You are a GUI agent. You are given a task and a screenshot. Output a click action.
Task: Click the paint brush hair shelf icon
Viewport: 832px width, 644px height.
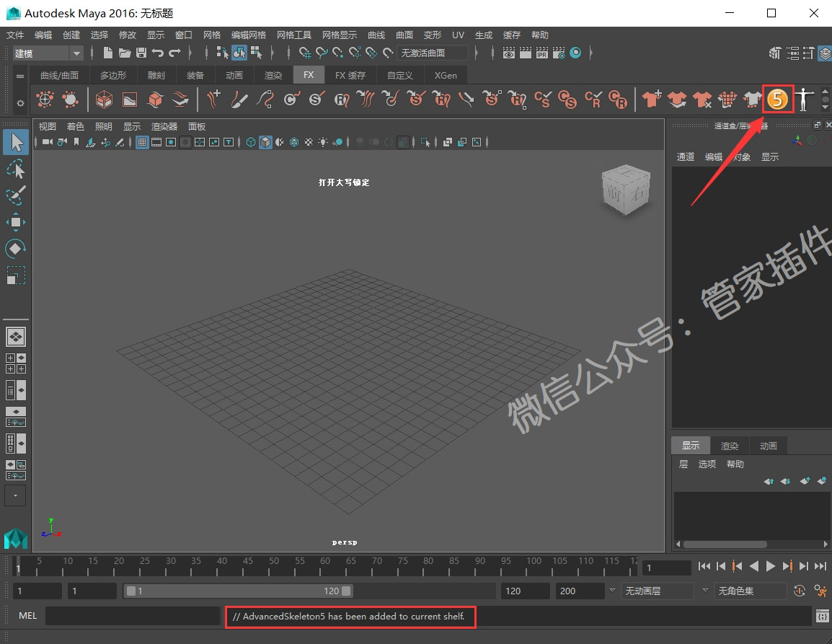pyautogui.click(x=239, y=100)
